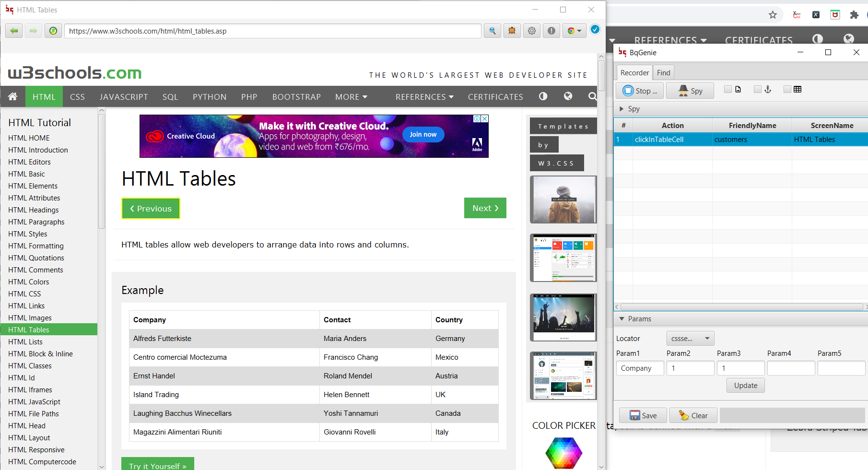Screen dimensions: 868x470
Task: Click the search magnifier in w3schools navbar
Action: coord(593,96)
